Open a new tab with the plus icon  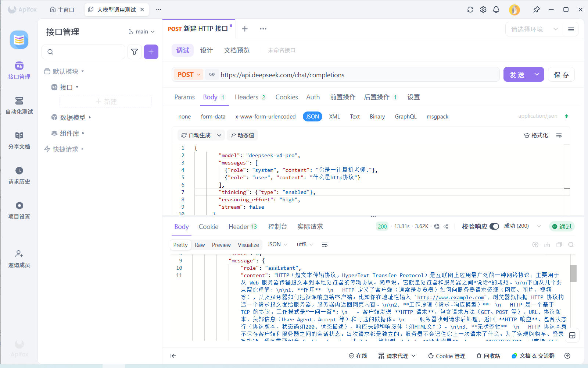point(245,29)
